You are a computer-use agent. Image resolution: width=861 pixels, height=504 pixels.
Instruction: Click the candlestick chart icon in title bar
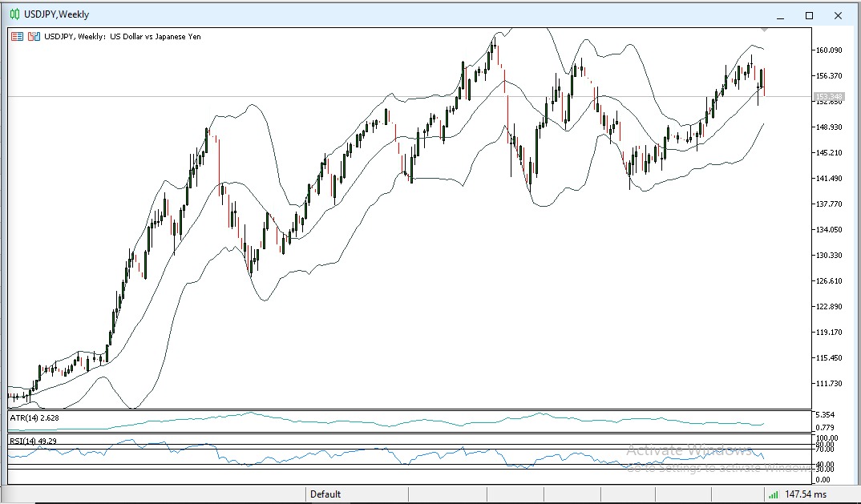tap(14, 14)
